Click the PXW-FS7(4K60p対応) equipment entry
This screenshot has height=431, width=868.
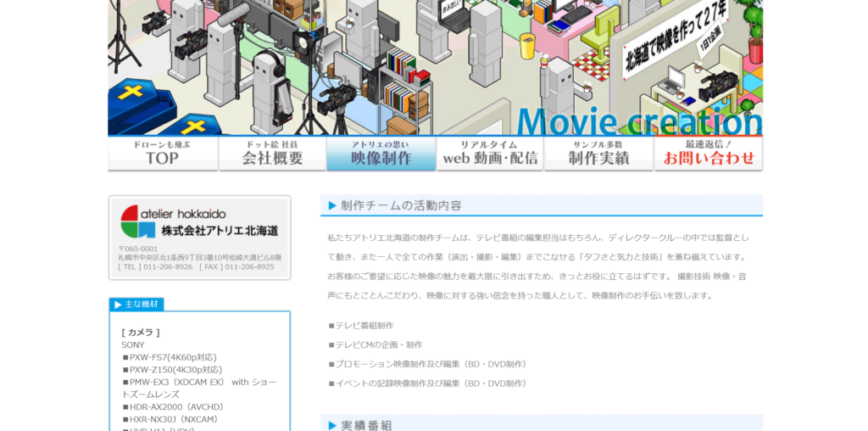coord(173,357)
